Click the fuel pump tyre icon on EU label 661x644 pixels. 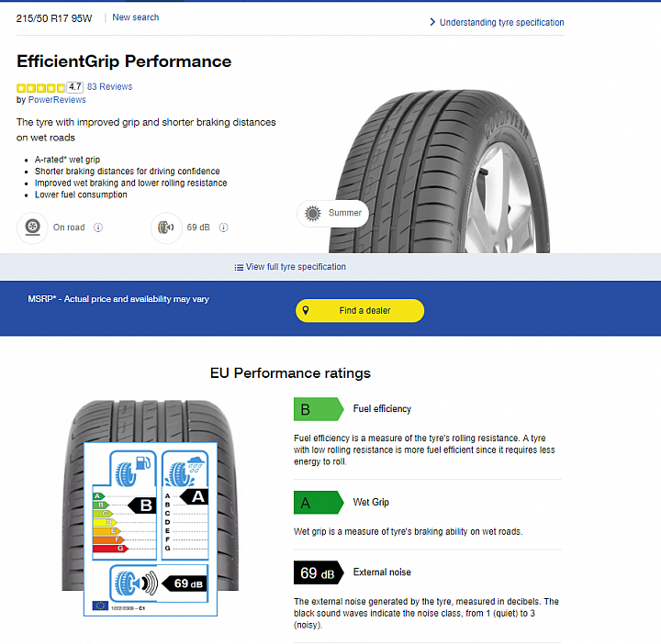point(133,470)
